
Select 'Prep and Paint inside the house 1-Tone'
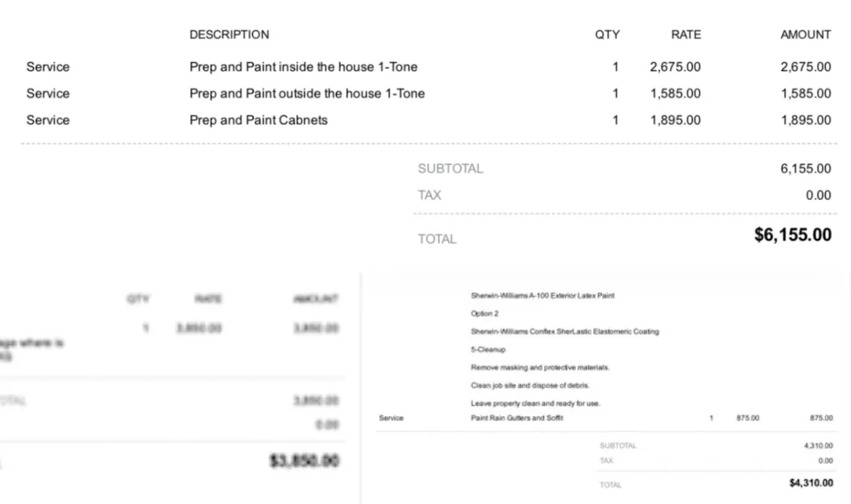[303, 66]
